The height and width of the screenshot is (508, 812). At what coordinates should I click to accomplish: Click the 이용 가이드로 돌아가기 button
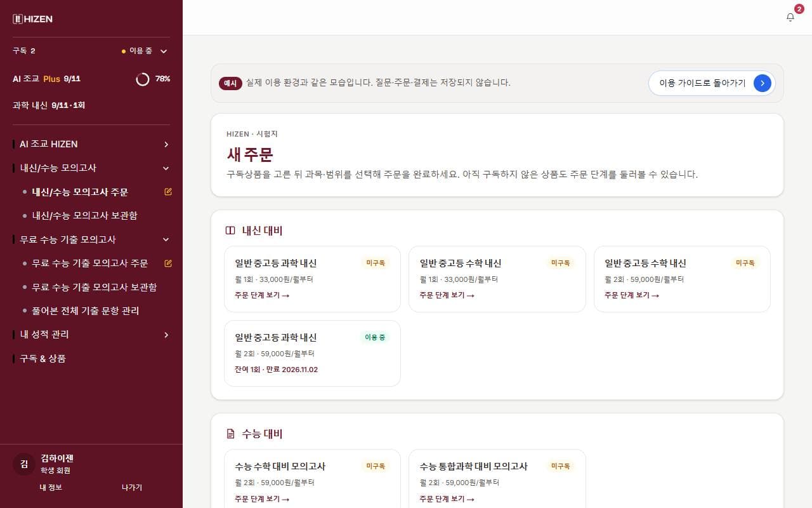tap(712, 83)
